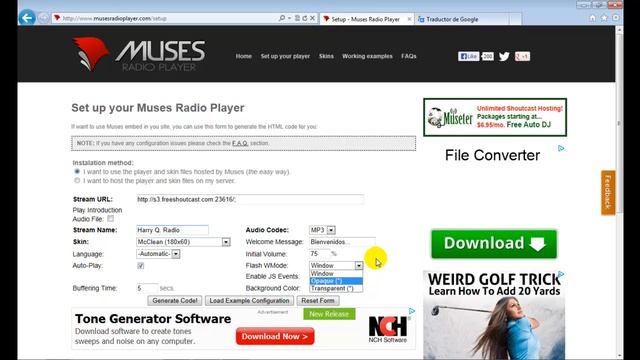The width and height of the screenshot is (640, 360).
Task: Click the address bar refresh icon
Action: 304,18
